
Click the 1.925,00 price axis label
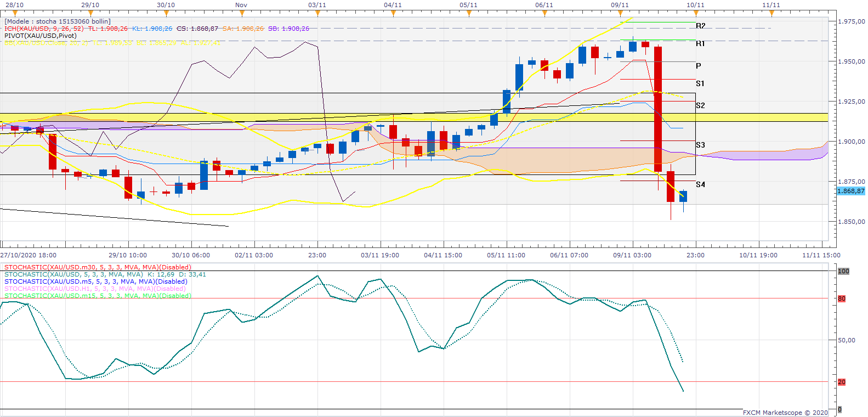(852, 102)
